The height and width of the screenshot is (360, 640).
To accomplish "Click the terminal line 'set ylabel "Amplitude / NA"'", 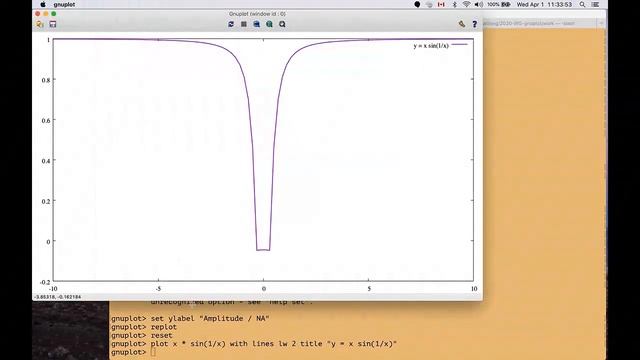I will point(190,318).
